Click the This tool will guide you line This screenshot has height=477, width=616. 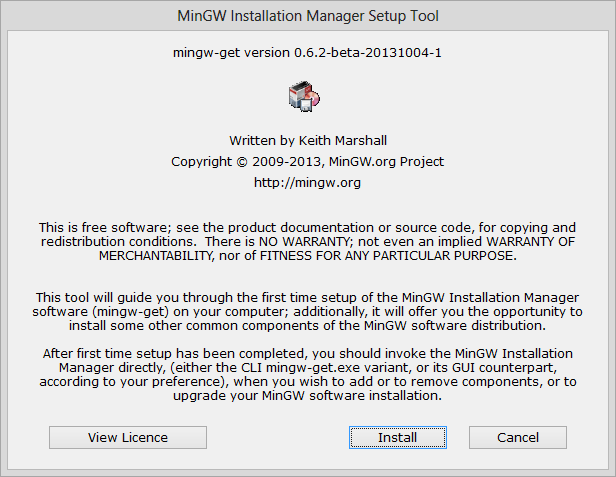(x=307, y=297)
